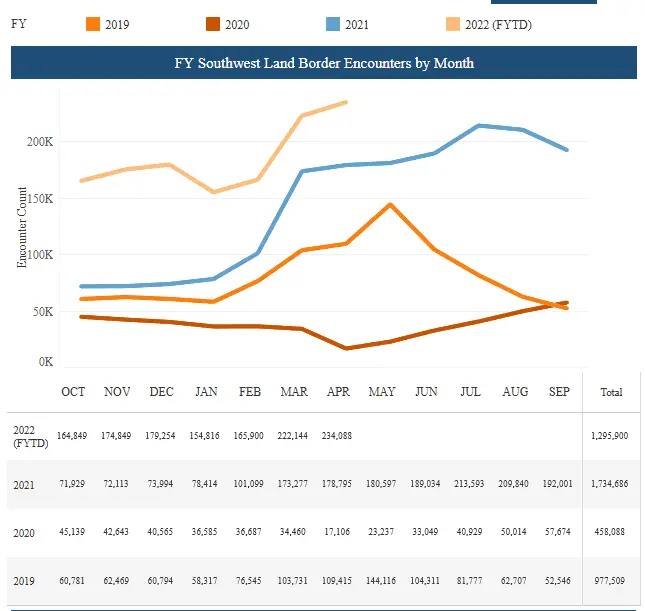Click the 2019 line peak at May
The height and width of the screenshot is (611, 645).
[389, 204]
